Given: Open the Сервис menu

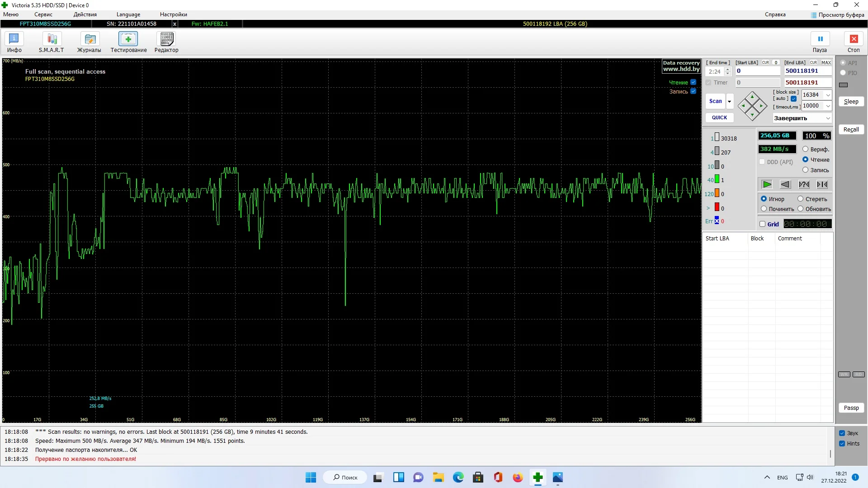Looking at the screenshot, I should (43, 14).
